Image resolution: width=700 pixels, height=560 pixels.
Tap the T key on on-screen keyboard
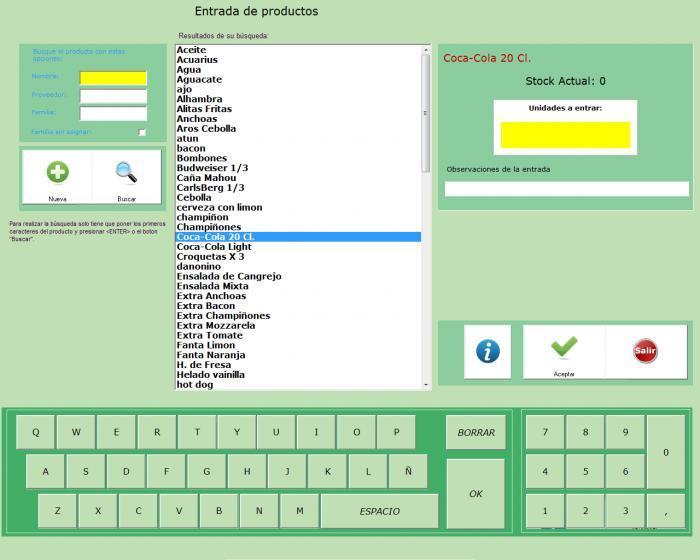pyautogui.click(x=197, y=432)
